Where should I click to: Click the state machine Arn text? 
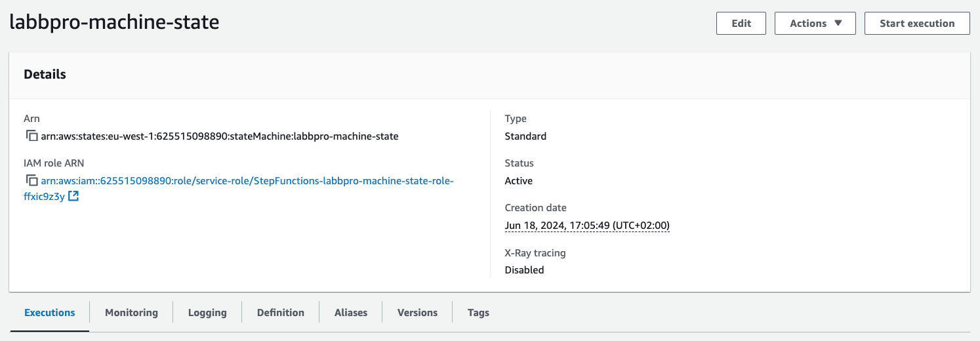(220, 136)
